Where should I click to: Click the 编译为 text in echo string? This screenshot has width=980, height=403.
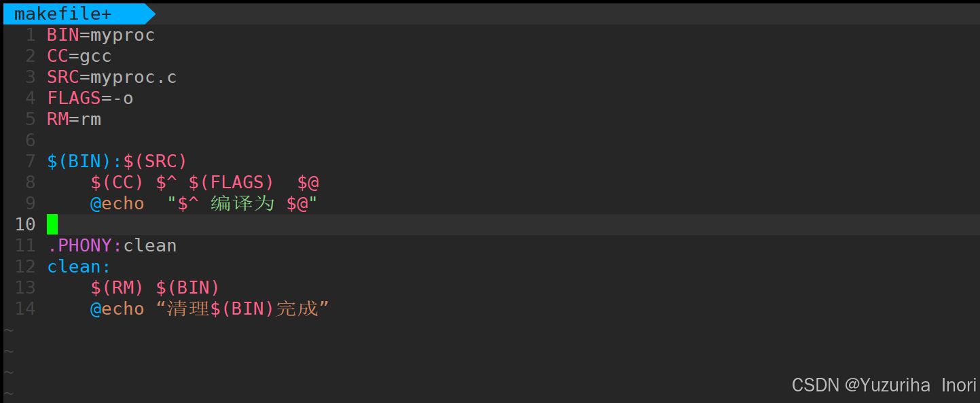coord(242,203)
